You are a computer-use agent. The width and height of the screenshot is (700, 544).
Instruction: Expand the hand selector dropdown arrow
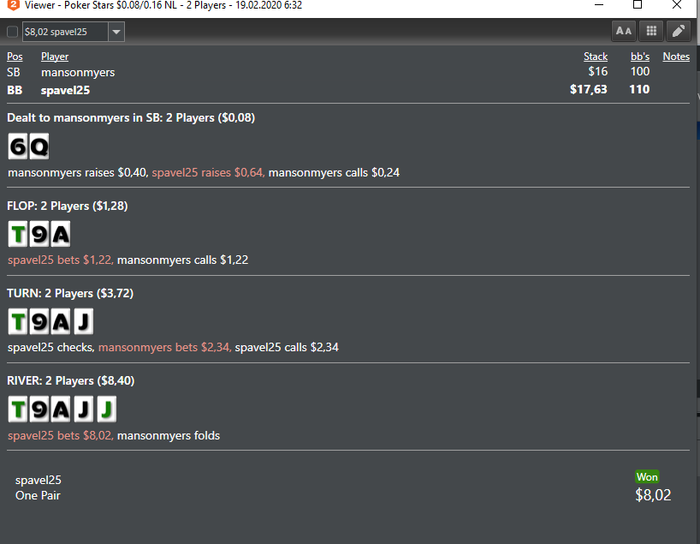click(x=116, y=32)
